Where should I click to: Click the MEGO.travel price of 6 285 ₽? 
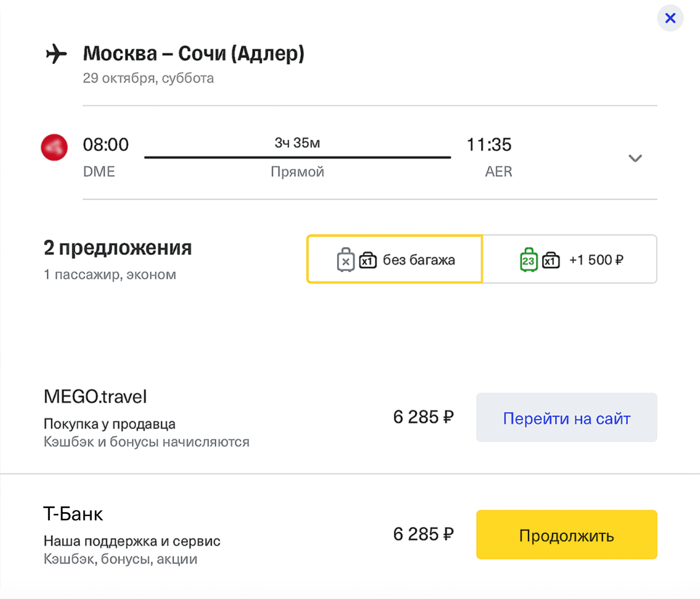[x=423, y=417]
